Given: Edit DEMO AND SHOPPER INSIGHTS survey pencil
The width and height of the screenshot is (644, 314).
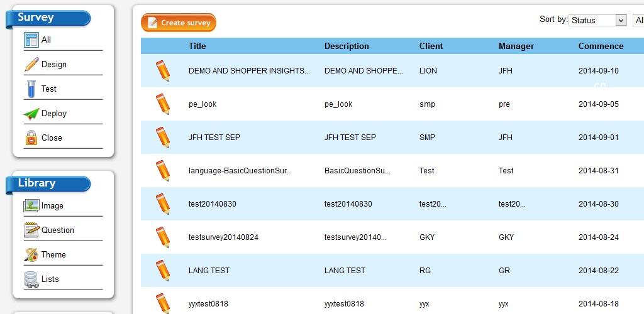Looking at the screenshot, I should coord(163,70).
